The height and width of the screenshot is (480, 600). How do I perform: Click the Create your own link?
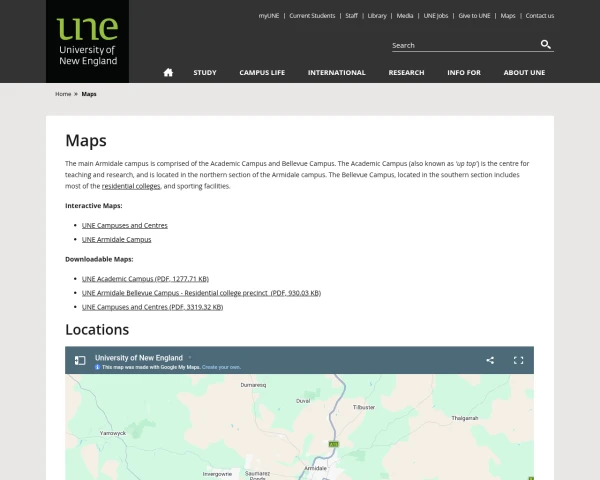pyautogui.click(x=221, y=367)
